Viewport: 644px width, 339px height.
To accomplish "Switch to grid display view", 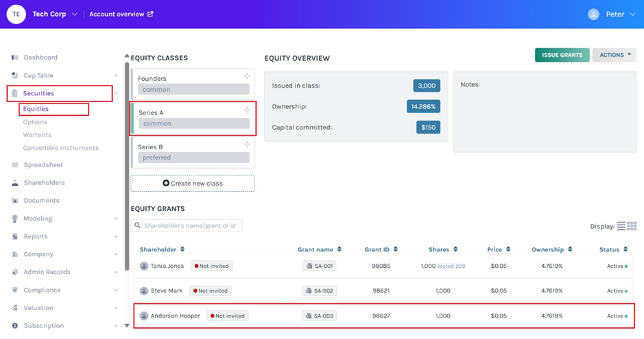I will pyautogui.click(x=632, y=226).
